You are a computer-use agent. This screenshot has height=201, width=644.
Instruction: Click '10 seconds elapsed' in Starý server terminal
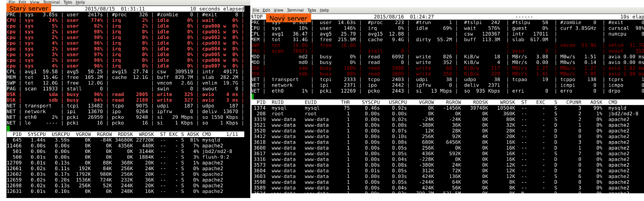coord(216,9)
